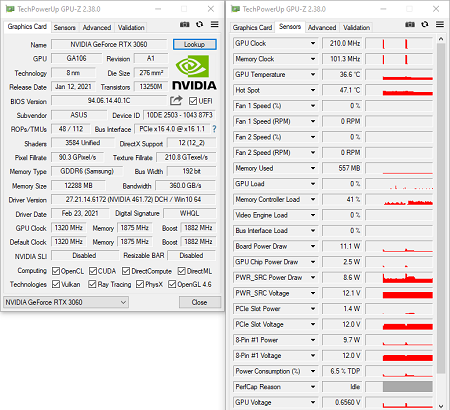The height and width of the screenshot is (410, 450).
Task: Open hamburger menu in Sensors window
Action: pos(440,24)
